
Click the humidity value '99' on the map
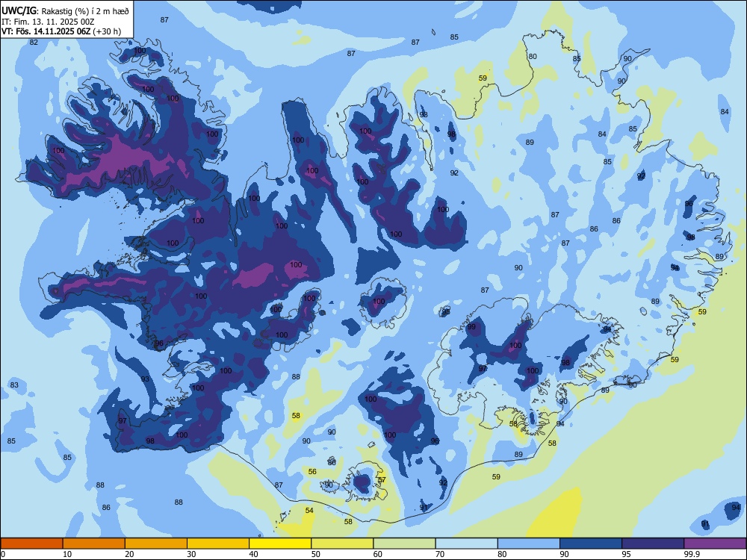(x=471, y=327)
